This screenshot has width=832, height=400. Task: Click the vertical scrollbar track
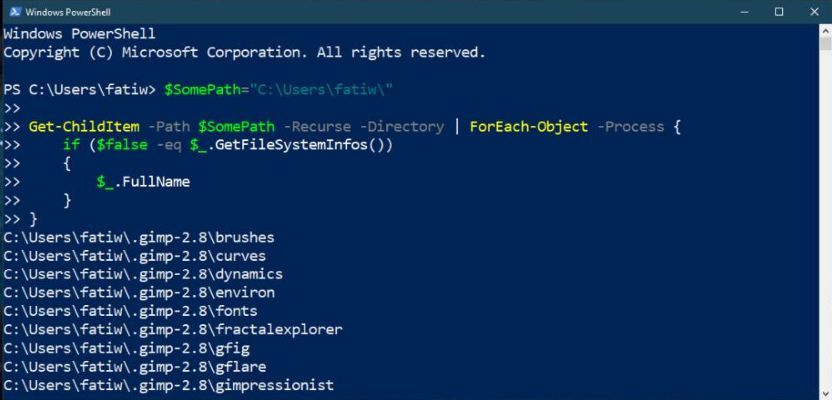(825, 250)
